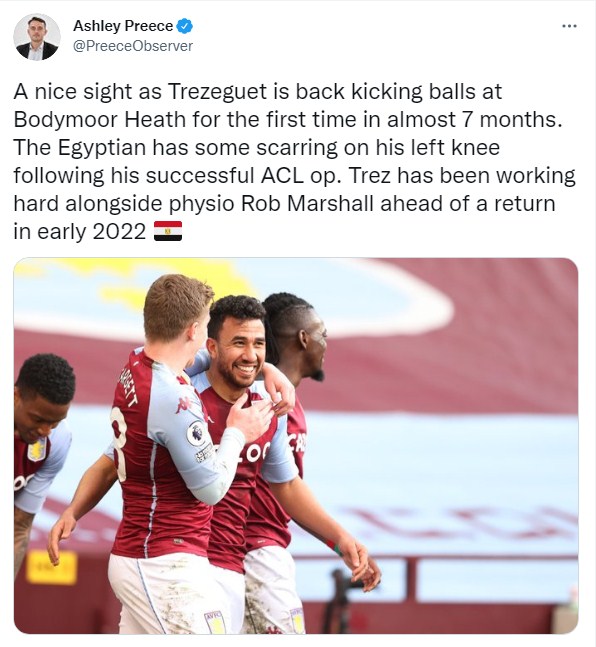The image size is (596, 647).
Task: Open the @PreeceObserver handle link
Action: (x=132, y=46)
